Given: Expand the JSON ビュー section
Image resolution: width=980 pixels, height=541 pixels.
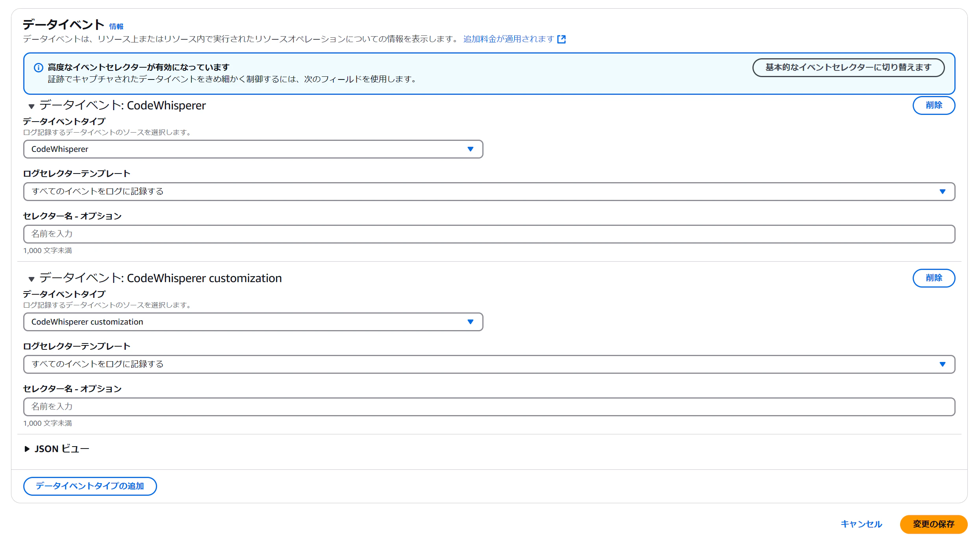Looking at the screenshot, I should (x=57, y=449).
